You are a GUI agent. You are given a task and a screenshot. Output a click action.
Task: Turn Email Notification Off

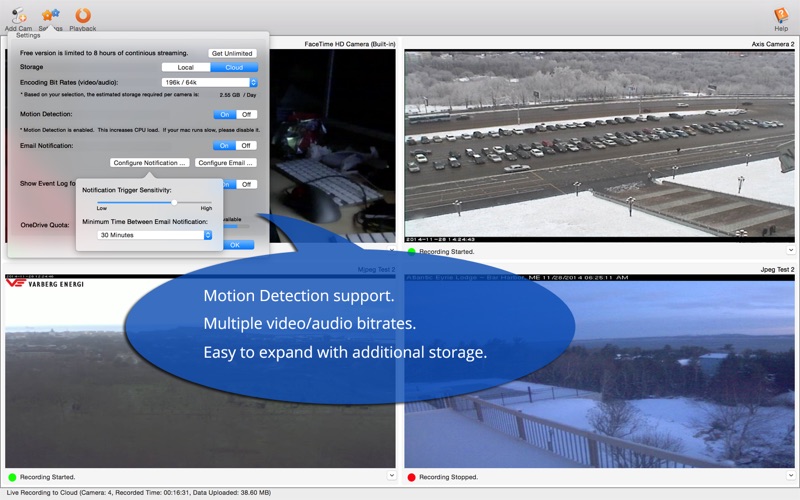246,145
